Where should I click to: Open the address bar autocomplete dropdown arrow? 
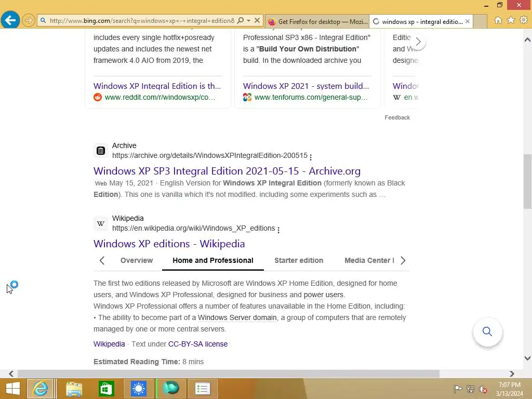[x=249, y=21]
